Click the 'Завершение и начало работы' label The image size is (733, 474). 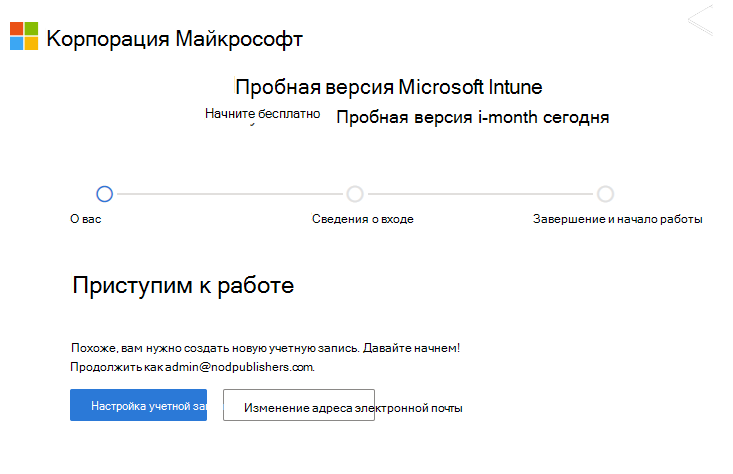[618, 219]
